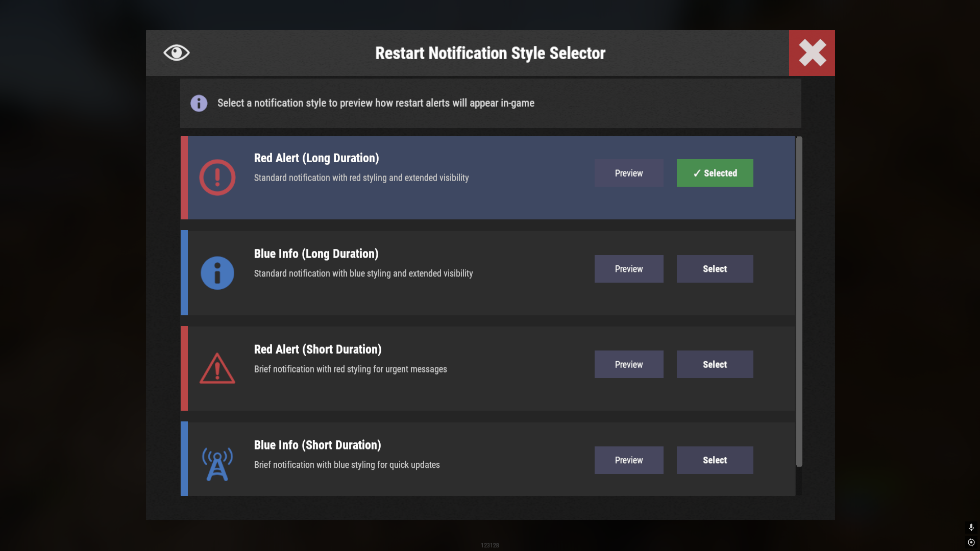Screen dimensions: 980x551
Task: Close the Restart Notification Style Selector
Action: (x=812, y=53)
